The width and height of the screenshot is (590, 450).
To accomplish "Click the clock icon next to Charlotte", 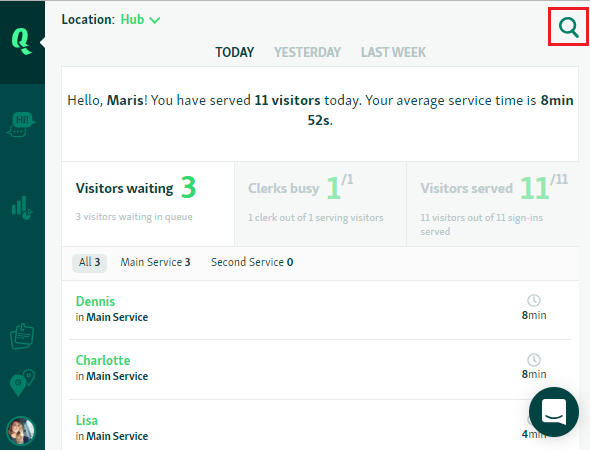I will 534,360.
